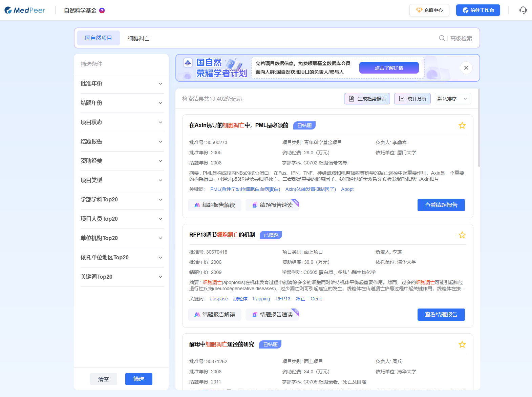532x397 pixels.
Task: Click 依托单位: 厦门大学 text
Action: [396, 153]
